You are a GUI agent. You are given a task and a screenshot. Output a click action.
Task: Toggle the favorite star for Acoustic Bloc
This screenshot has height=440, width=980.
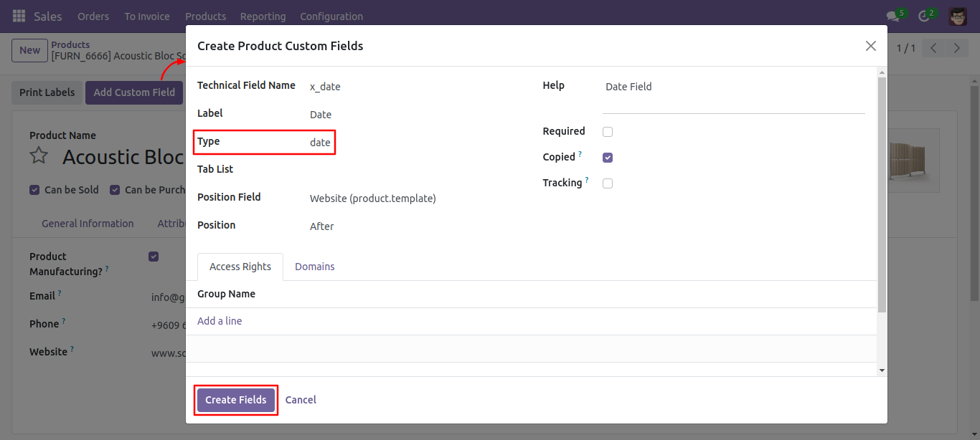click(x=39, y=156)
